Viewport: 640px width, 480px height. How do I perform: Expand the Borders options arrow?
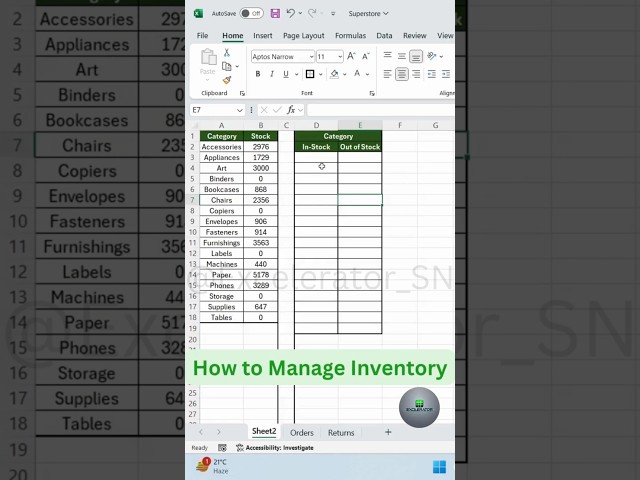tap(320, 74)
